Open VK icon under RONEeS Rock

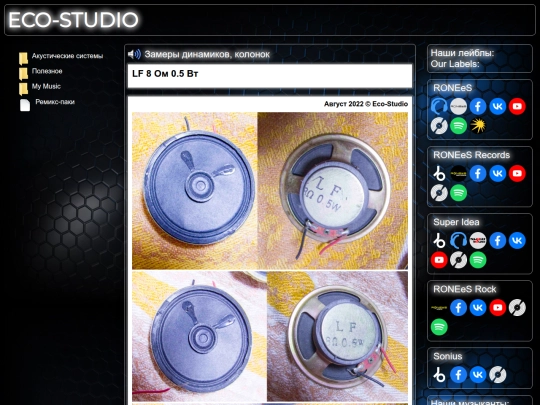(478, 308)
